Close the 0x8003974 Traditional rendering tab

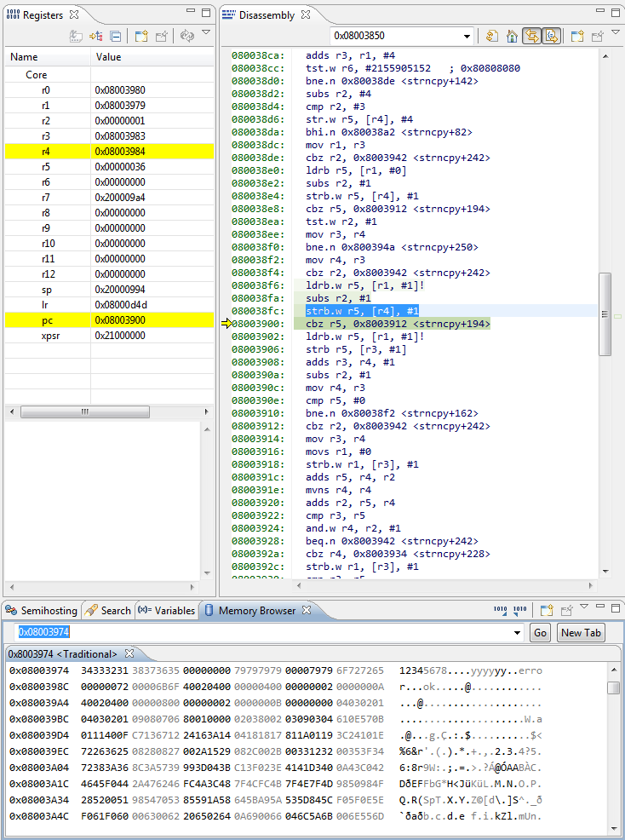click(129, 653)
